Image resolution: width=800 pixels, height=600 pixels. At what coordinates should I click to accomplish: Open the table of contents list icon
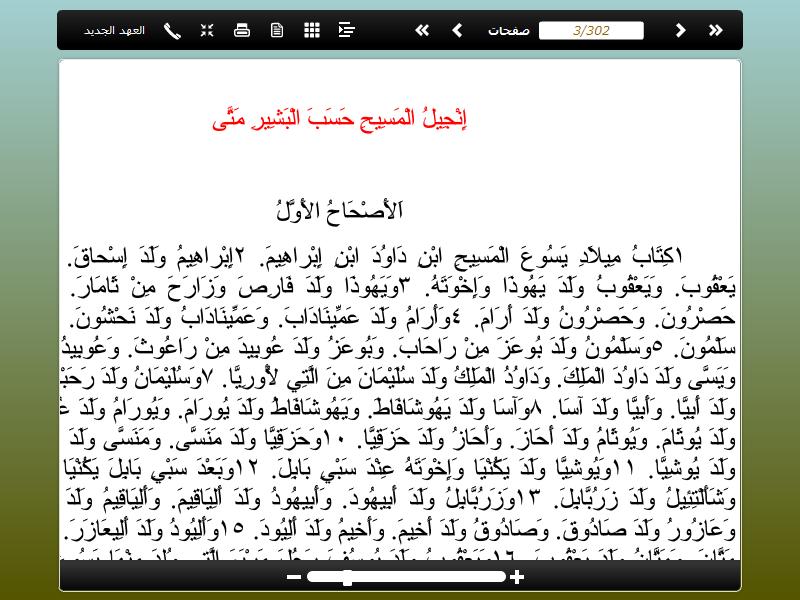coord(347,30)
